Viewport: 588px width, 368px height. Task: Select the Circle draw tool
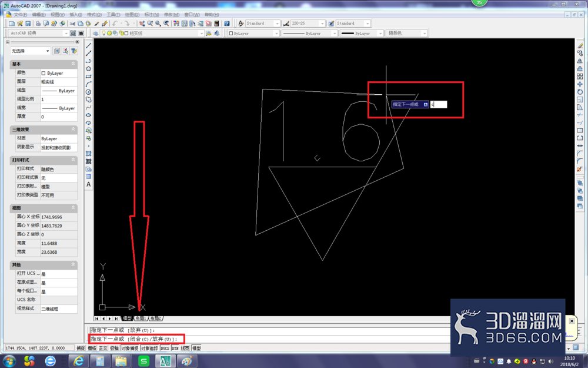[x=89, y=92]
